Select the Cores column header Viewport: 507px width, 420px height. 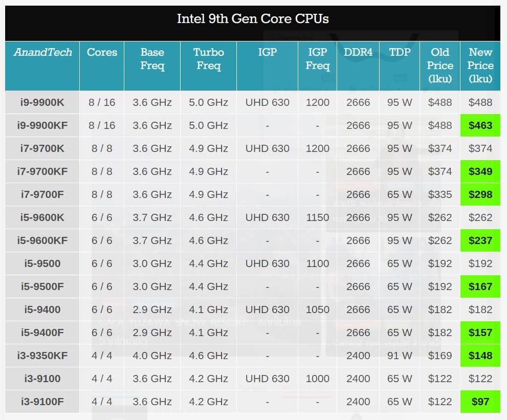[x=102, y=52]
